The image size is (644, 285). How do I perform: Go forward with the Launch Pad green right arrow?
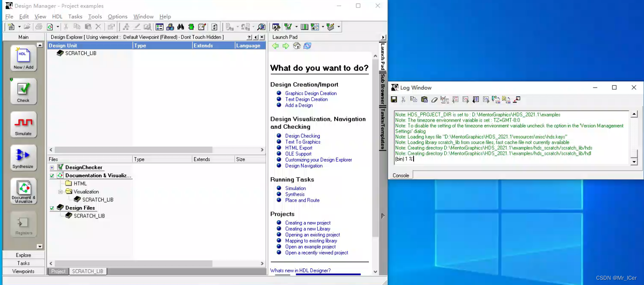pyautogui.click(x=286, y=46)
